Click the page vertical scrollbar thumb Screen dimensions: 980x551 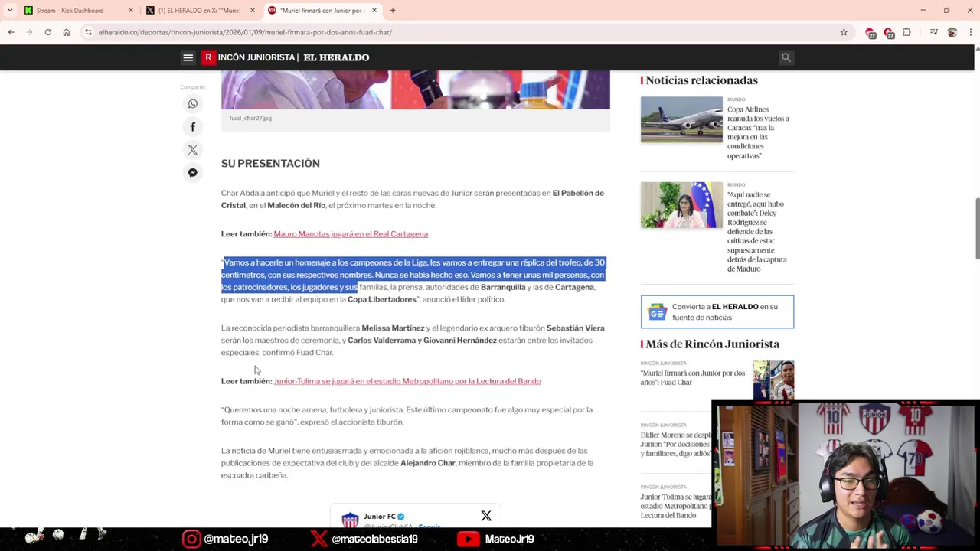976,228
